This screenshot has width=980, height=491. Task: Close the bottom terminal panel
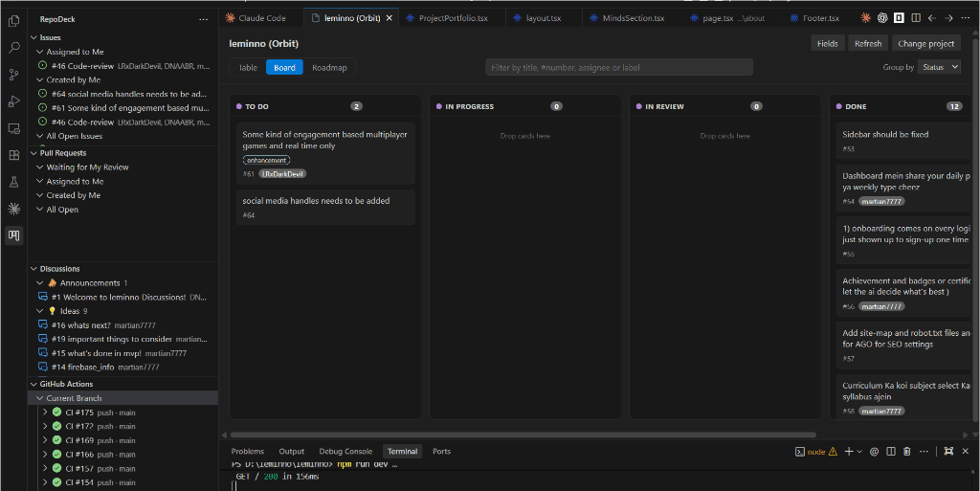[965, 452]
